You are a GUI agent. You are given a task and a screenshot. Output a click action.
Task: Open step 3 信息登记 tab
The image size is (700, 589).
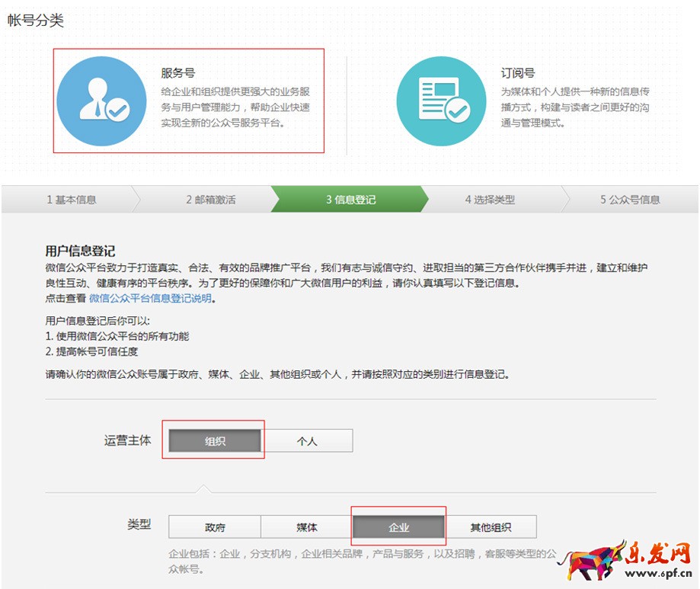(350, 200)
